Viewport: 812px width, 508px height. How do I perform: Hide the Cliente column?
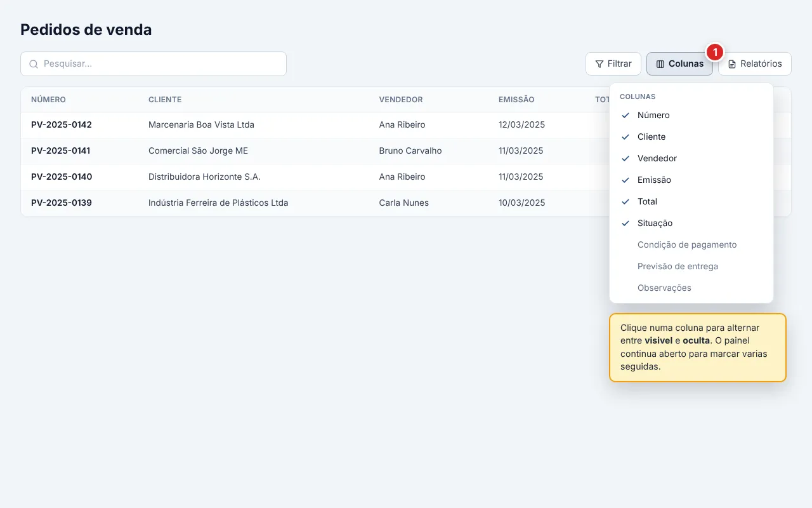tap(691, 137)
